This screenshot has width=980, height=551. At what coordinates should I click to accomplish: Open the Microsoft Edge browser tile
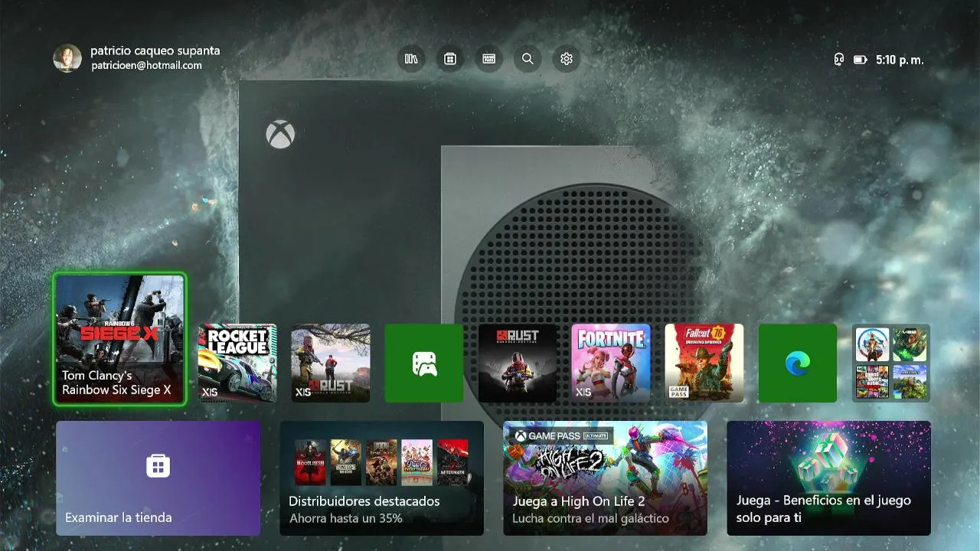pos(798,363)
